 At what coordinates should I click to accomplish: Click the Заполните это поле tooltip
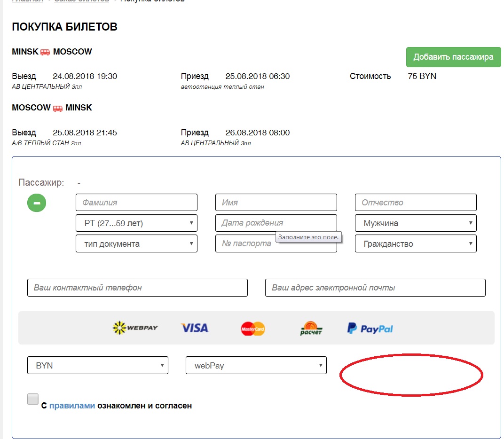308,237
